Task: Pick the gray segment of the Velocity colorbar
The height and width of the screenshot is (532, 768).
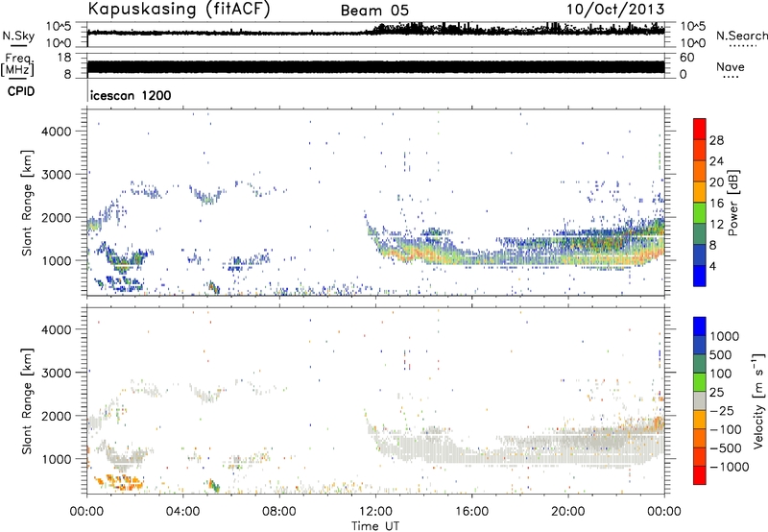Action: point(700,400)
